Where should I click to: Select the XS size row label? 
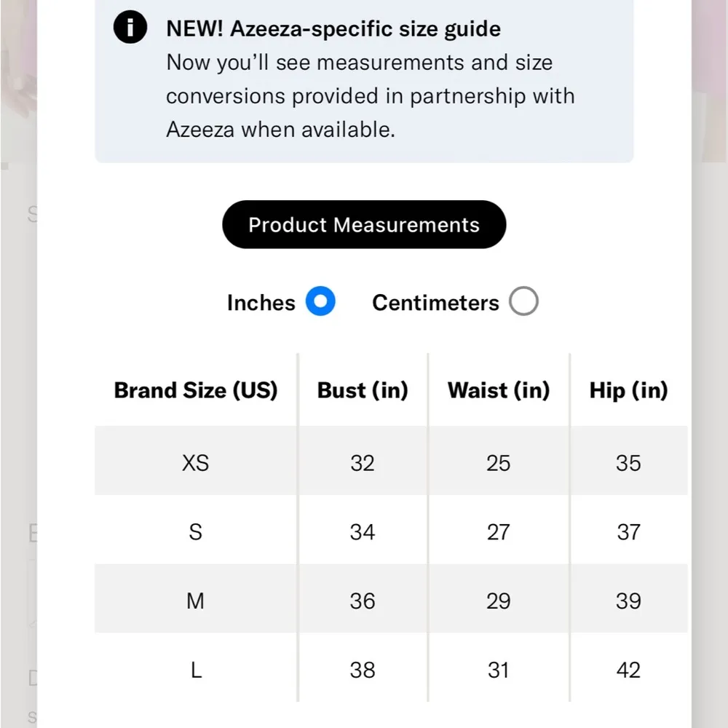coord(196,462)
